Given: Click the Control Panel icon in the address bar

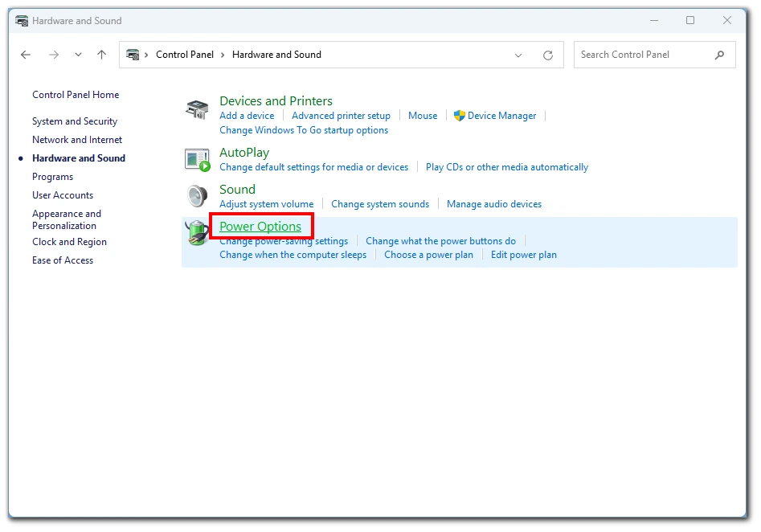Looking at the screenshot, I should [133, 55].
